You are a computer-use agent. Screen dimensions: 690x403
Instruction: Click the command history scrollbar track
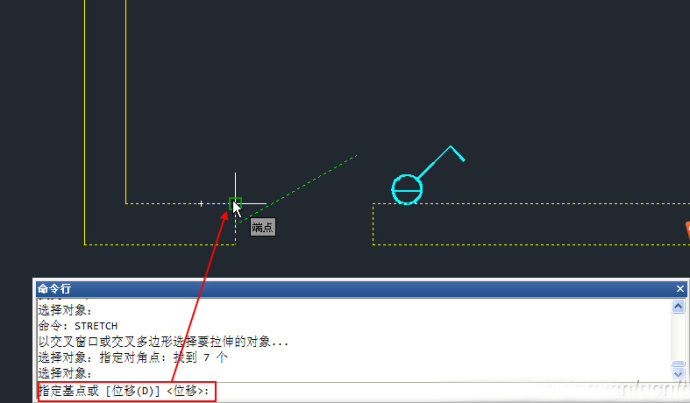(x=678, y=337)
